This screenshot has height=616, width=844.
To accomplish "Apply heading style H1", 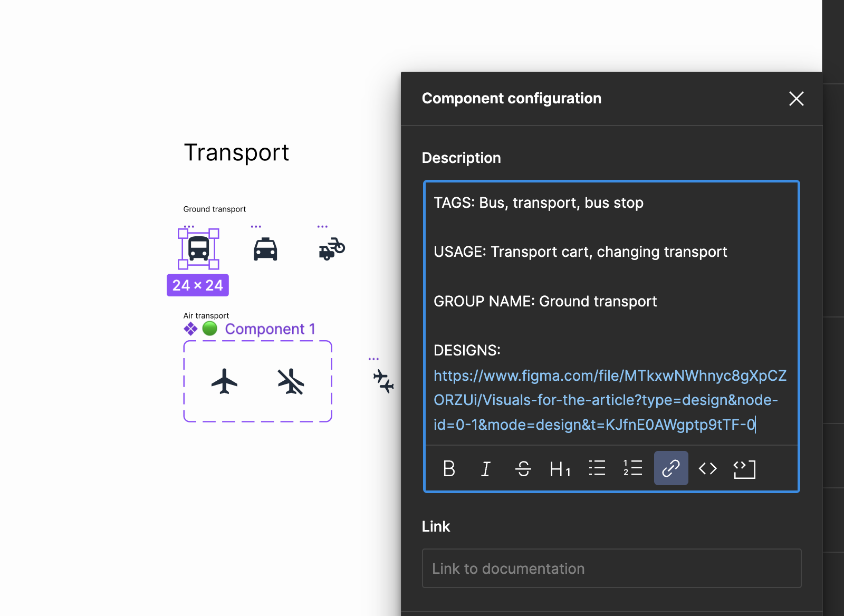I will pos(560,468).
